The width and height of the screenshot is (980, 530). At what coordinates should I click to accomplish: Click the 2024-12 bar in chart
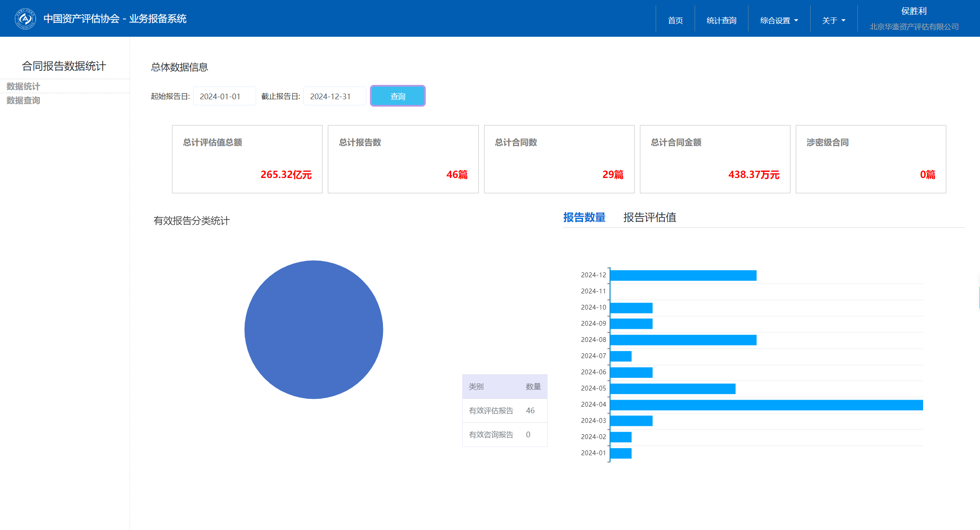[683, 275]
